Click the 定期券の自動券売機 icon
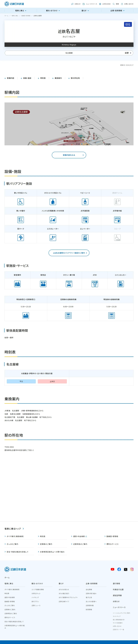This screenshot has height=644, width=138. pos(68,316)
